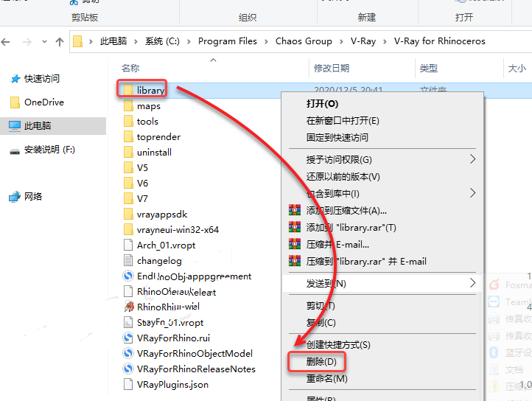The image size is (532, 401).
Task: Expand chevron after Chaos Group breadcrumb
Action: click(x=341, y=41)
